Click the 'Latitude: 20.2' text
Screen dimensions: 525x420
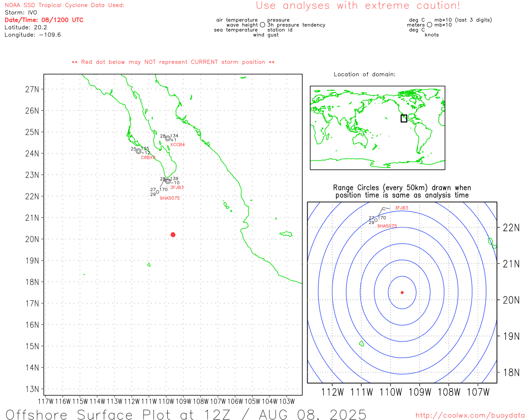26,27
